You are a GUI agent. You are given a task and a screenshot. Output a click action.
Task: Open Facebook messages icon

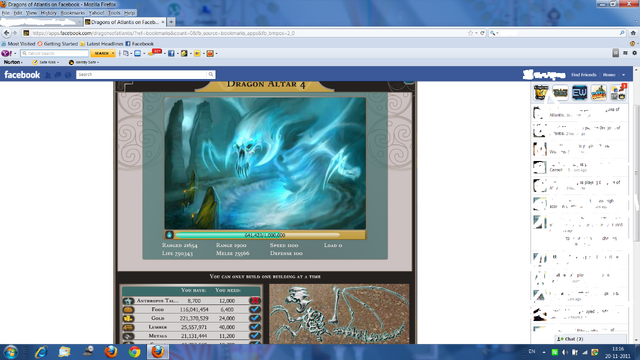pos(58,75)
